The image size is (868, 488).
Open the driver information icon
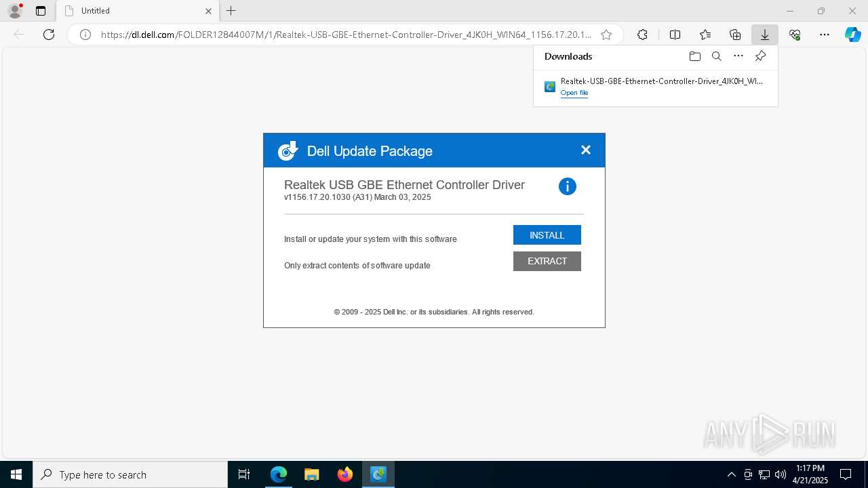coord(567,186)
